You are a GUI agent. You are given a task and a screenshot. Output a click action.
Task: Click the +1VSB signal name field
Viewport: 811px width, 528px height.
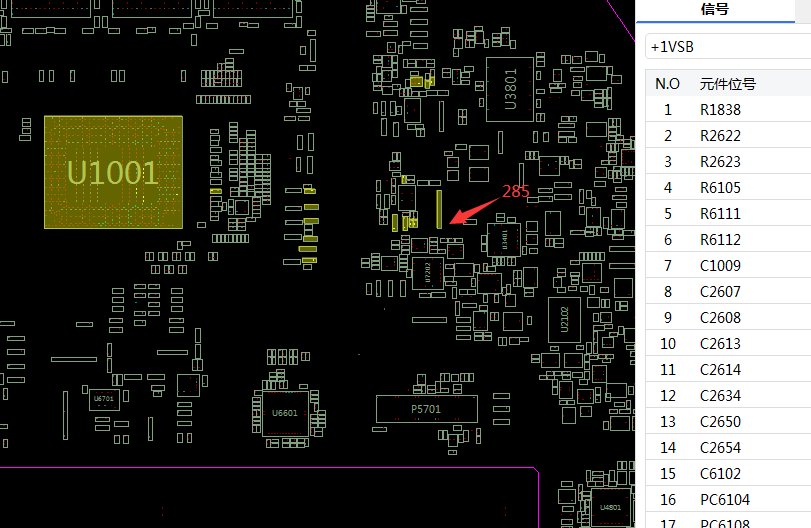[x=725, y=47]
